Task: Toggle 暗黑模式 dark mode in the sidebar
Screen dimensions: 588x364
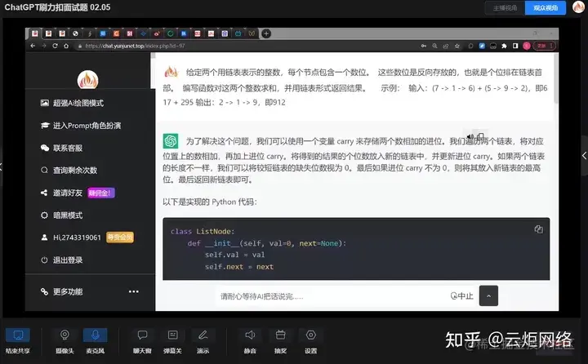Action: click(x=61, y=215)
